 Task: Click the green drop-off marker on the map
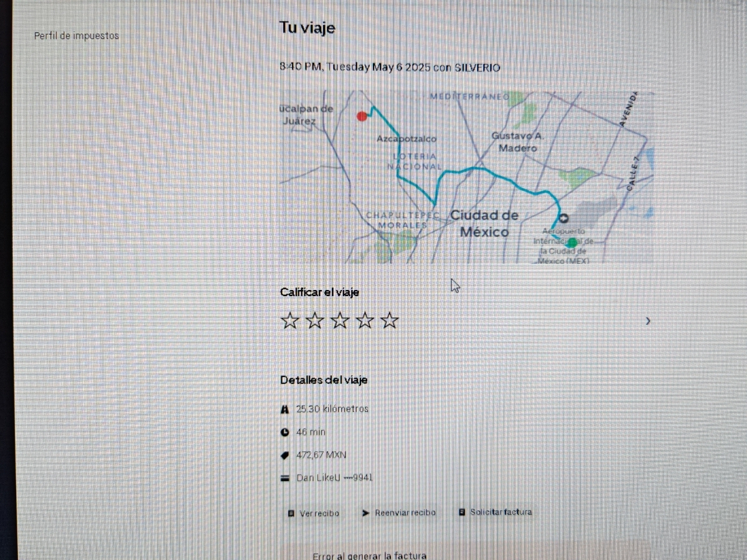[x=571, y=243]
